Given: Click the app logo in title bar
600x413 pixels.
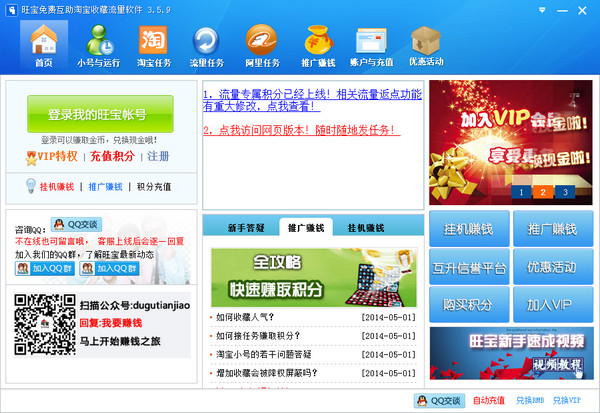Looking at the screenshot, I should 11,10.
